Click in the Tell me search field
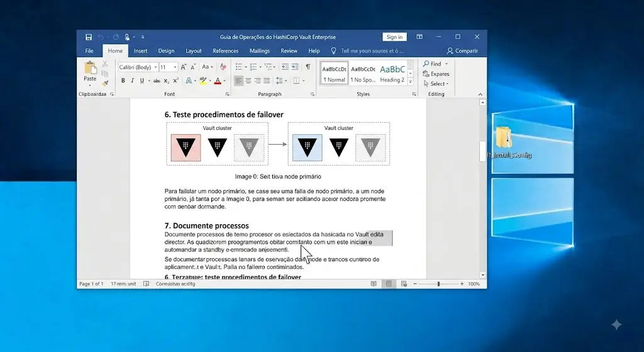 click(x=372, y=51)
